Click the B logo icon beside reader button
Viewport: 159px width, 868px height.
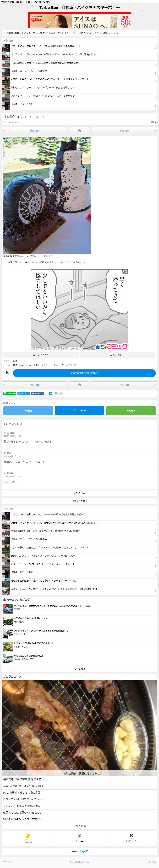(x=7, y=373)
